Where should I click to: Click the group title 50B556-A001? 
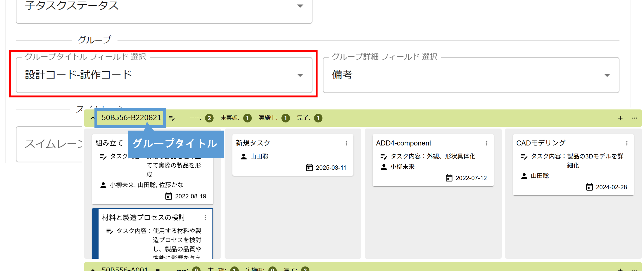[125, 269]
